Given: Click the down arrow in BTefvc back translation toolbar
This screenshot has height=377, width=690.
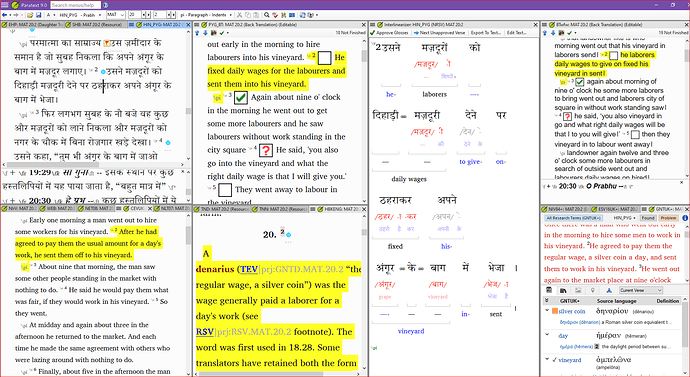Looking at the screenshot, I should coord(553,33).
